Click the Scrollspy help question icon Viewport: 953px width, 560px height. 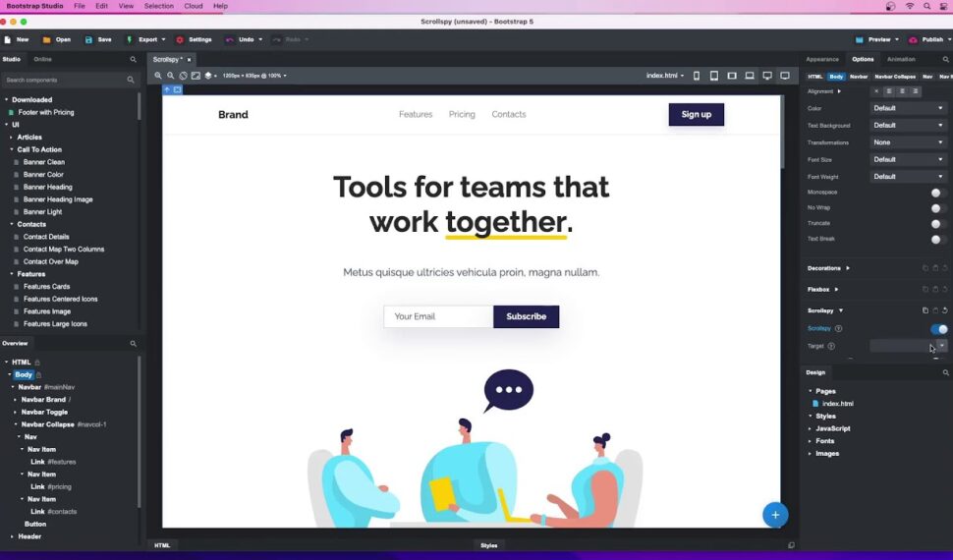838,328
